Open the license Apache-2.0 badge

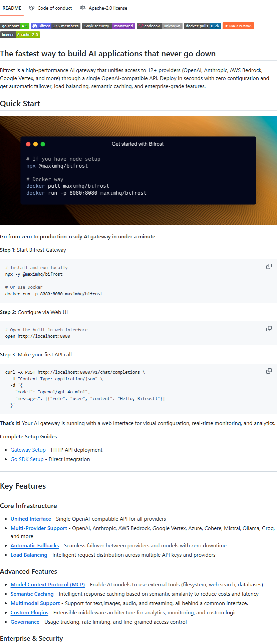click(x=20, y=35)
